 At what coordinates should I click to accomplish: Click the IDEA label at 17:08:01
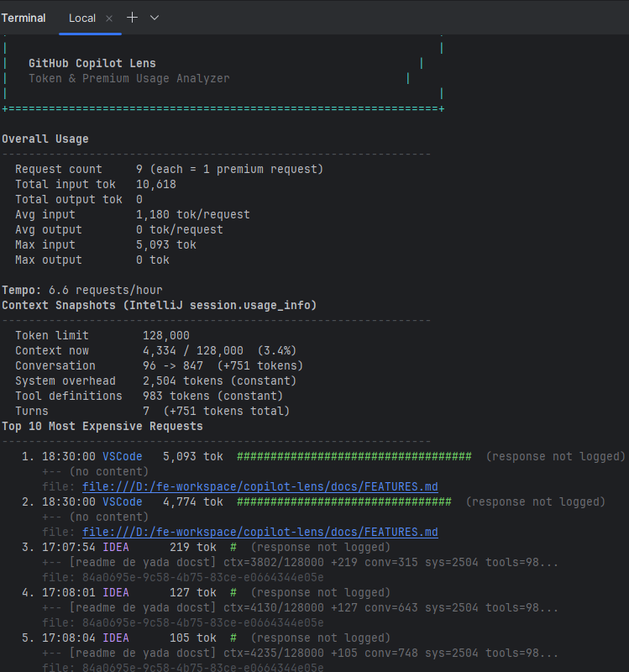(x=116, y=593)
